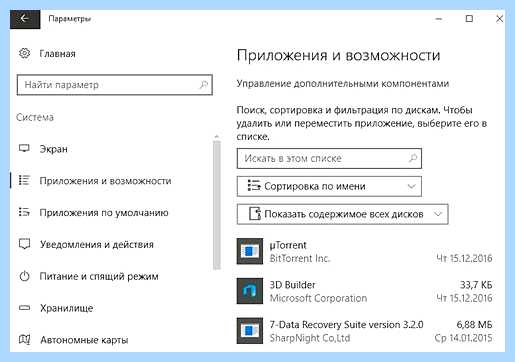Click the BitTorrent Inc. publisher text
Image resolution: width=515 pixels, height=362 pixels.
pos(300,258)
